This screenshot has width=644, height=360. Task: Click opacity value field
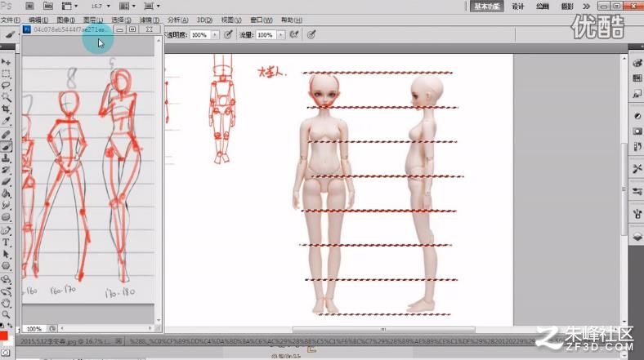point(200,35)
